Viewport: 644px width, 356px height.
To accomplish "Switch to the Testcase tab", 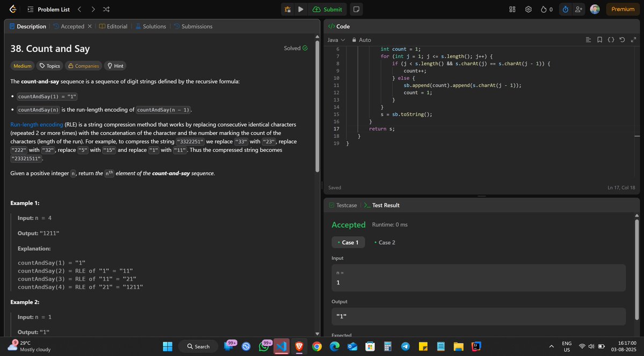I will pyautogui.click(x=343, y=205).
